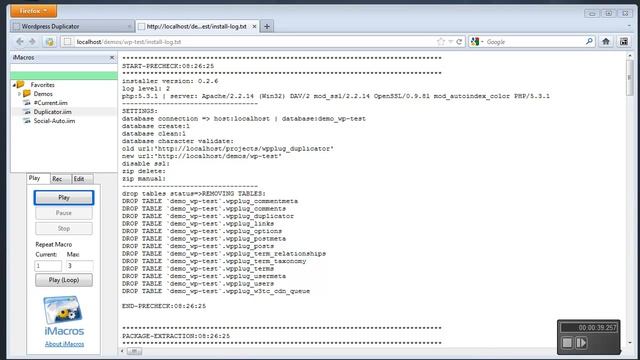Click the bookmarks toolbar icon at far right
The image size is (640, 360).
coord(624,41)
